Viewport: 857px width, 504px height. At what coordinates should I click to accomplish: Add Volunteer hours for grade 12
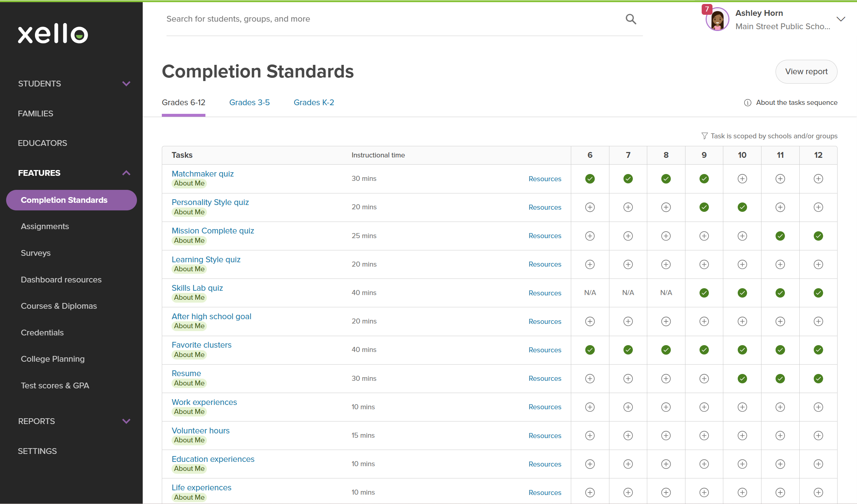tap(818, 436)
